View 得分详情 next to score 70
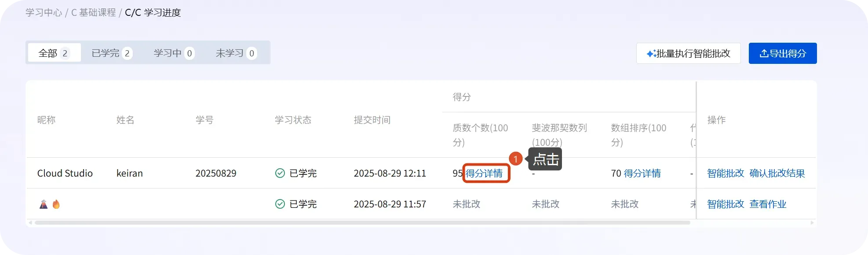868x255 pixels. tap(642, 173)
